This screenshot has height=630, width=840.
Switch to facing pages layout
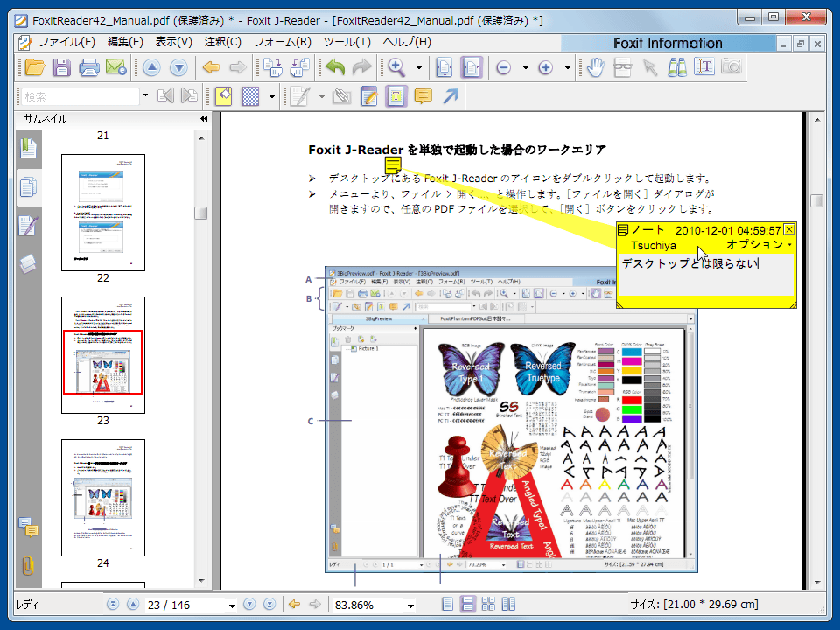click(508, 605)
